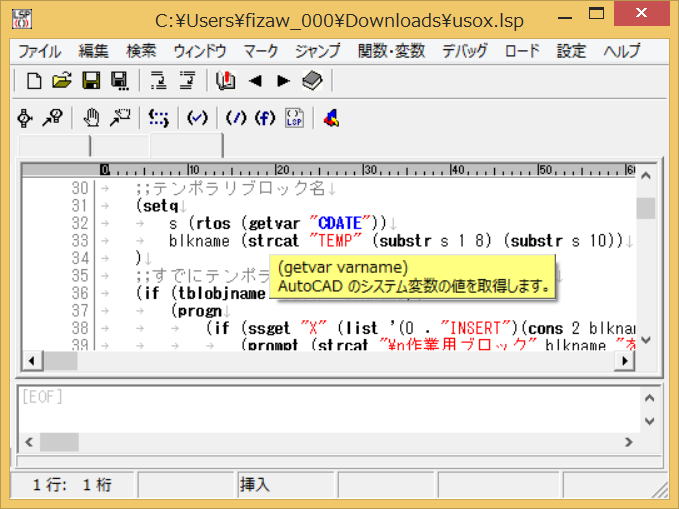Click the New file icon
This screenshot has width=679, height=509.
(34, 81)
